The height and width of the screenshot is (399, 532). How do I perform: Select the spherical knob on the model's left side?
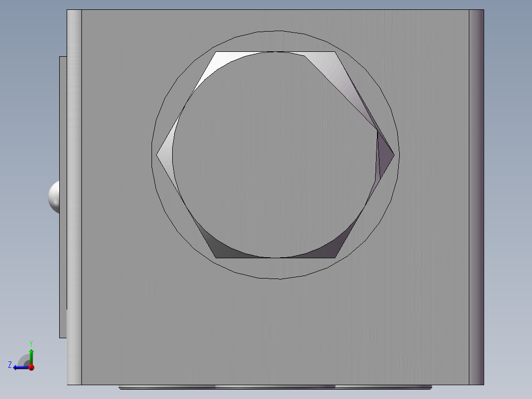coord(54,197)
